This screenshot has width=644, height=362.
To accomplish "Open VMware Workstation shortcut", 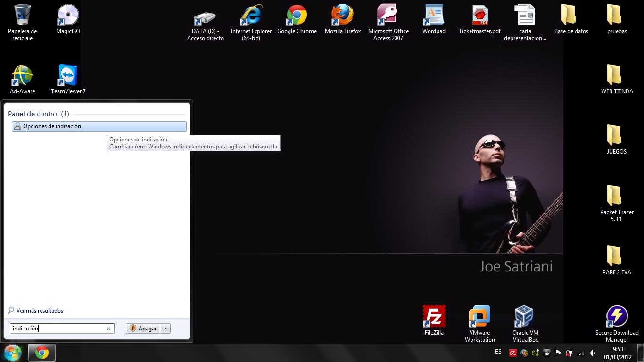I will [479, 317].
